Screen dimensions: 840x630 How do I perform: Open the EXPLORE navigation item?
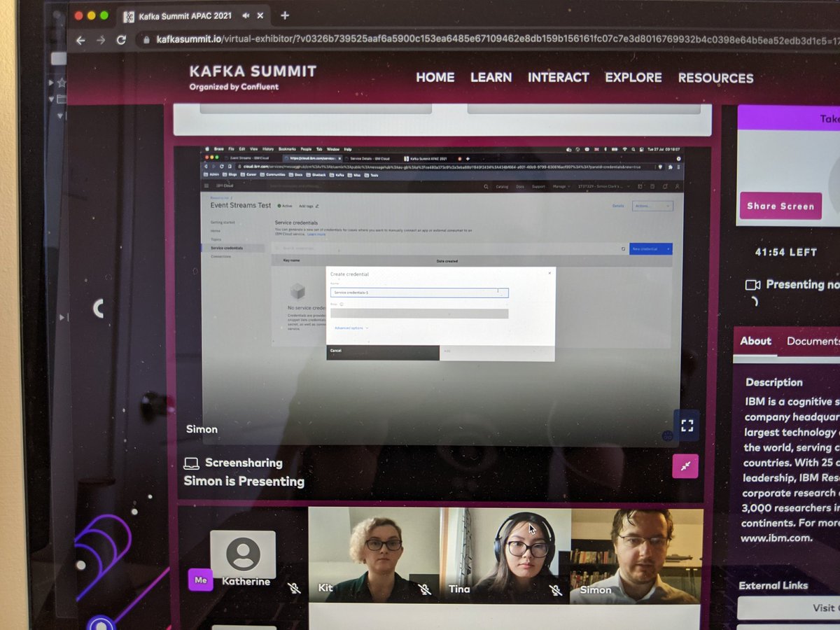click(x=633, y=78)
